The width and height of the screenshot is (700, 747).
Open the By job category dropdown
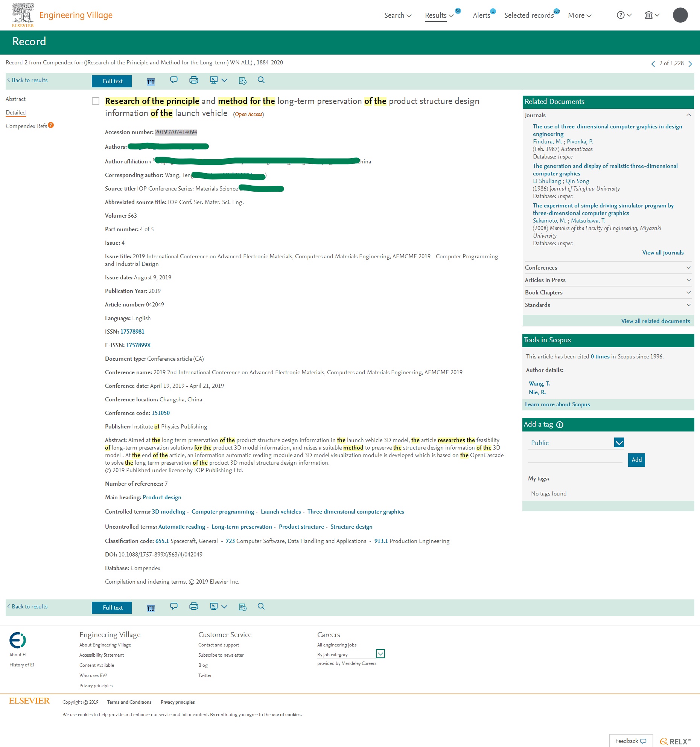tap(380, 654)
